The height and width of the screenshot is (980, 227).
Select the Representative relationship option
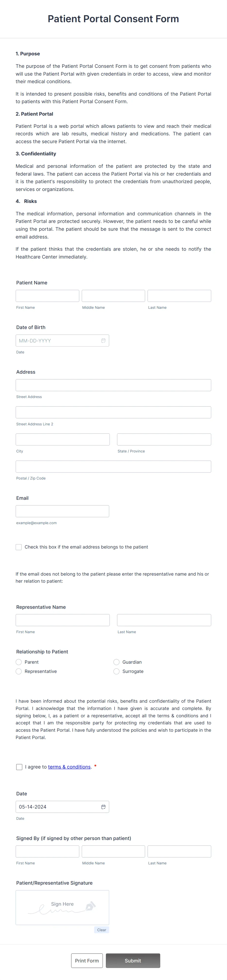(x=19, y=671)
